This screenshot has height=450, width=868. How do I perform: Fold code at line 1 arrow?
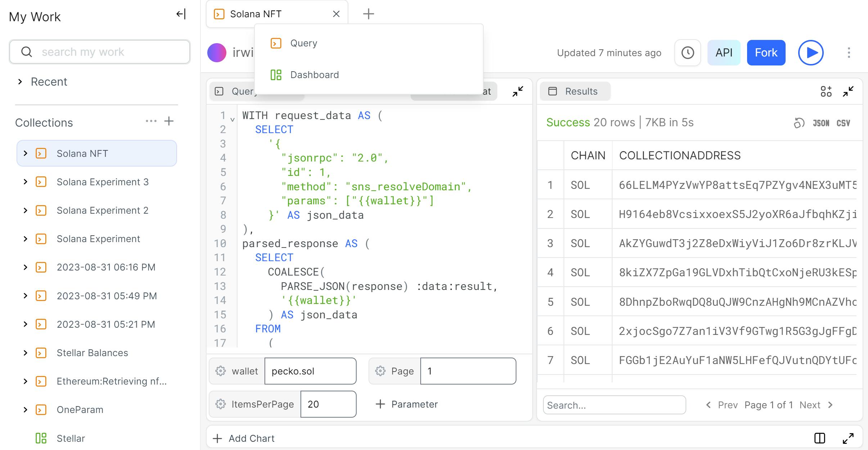coord(232,119)
